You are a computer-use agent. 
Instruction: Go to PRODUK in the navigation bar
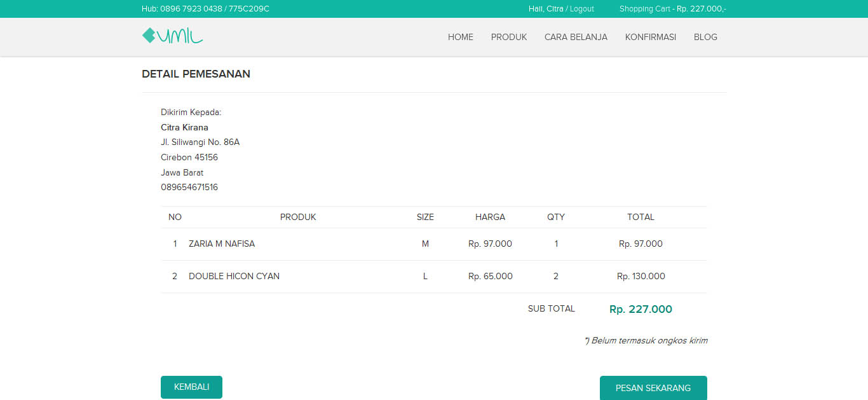point(508,37)
